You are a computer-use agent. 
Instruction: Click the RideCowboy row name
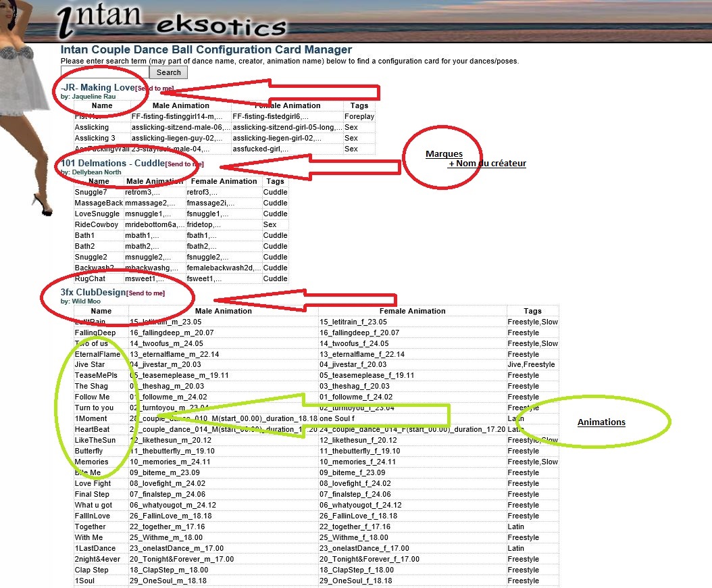point(97,224)
